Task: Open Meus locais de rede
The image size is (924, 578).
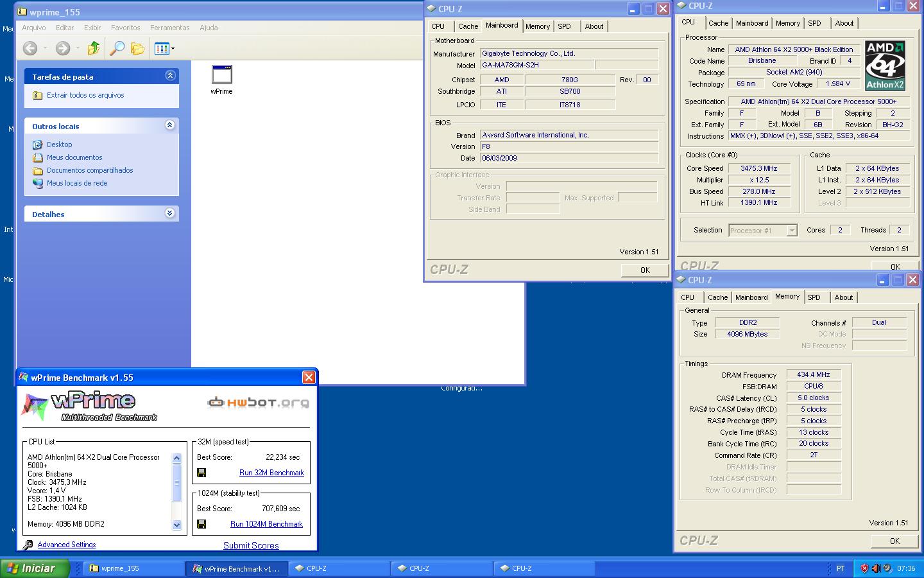Action: tap(77, 183)
